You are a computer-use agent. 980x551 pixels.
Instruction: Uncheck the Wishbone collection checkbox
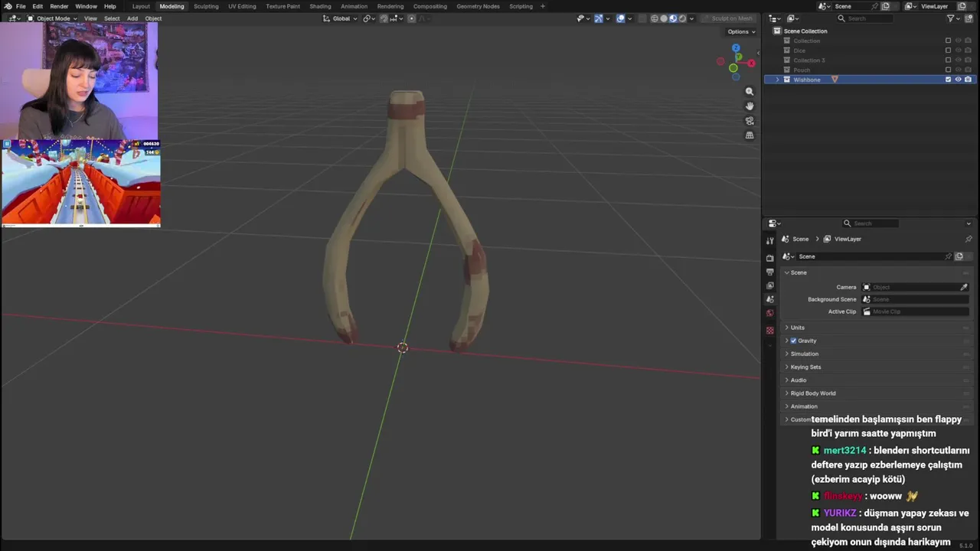pos(948,80)
